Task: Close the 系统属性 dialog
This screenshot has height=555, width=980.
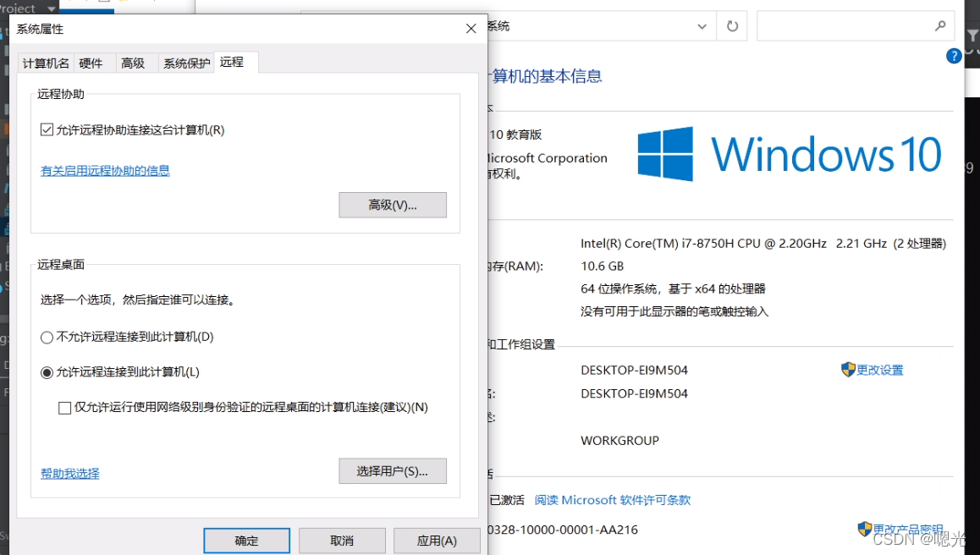Action: (x=471, y=29)
